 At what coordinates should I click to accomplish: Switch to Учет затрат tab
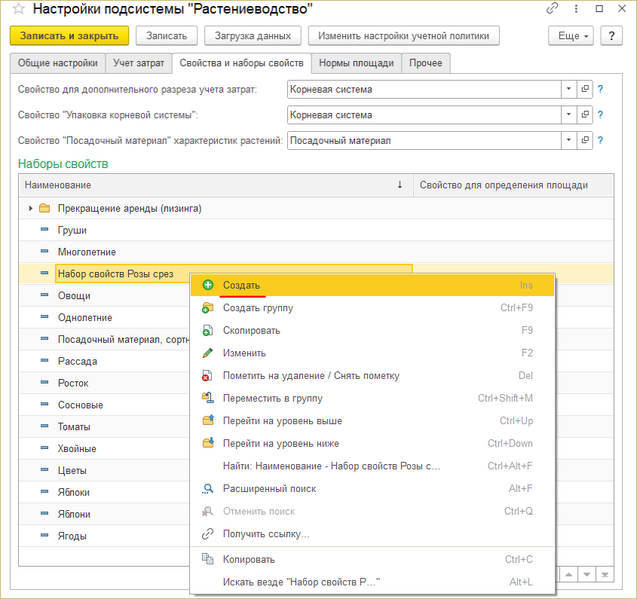(139, 63)
